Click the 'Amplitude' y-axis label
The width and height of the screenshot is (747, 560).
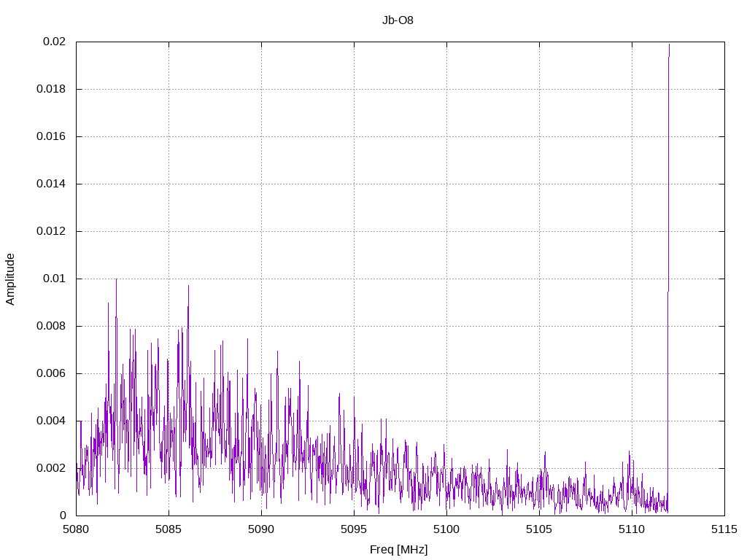pos(10,279)
